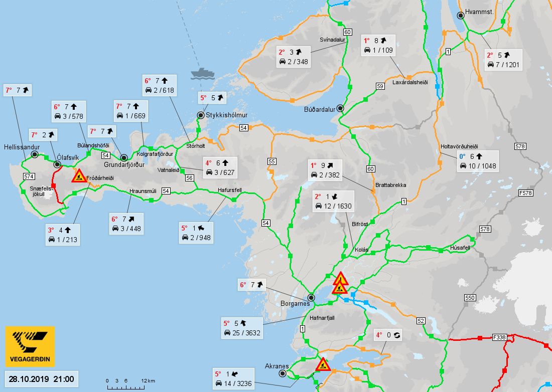Click the timestamp 28.10.2019 21:00 box
The width and height of the screenshot is (552, 392).
click(x=42, y=379)
